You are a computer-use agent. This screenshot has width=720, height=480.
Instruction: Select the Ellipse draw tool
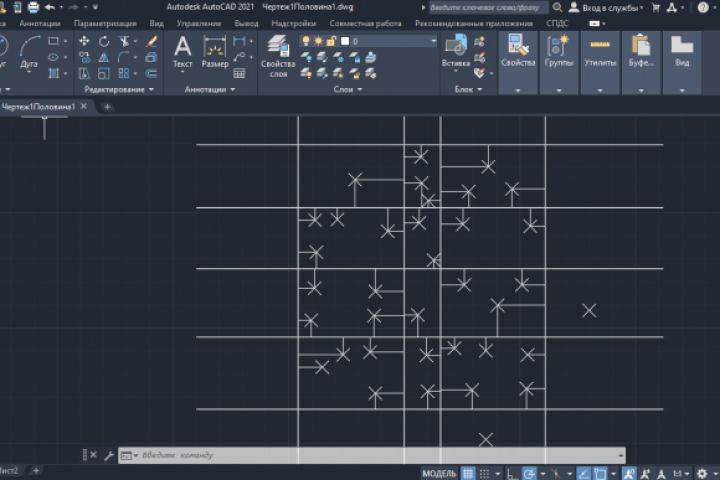pyautogui.click(x=53, y=57)
